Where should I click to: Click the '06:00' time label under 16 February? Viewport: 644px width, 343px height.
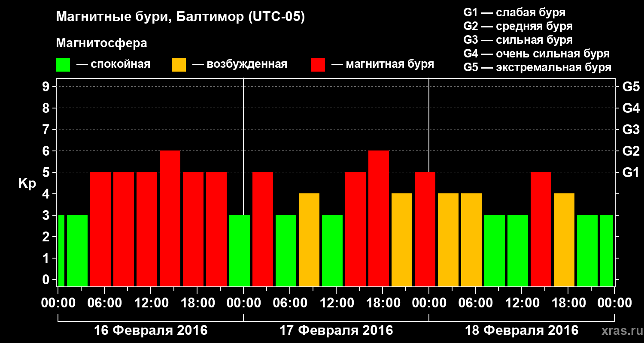[104, 303]
